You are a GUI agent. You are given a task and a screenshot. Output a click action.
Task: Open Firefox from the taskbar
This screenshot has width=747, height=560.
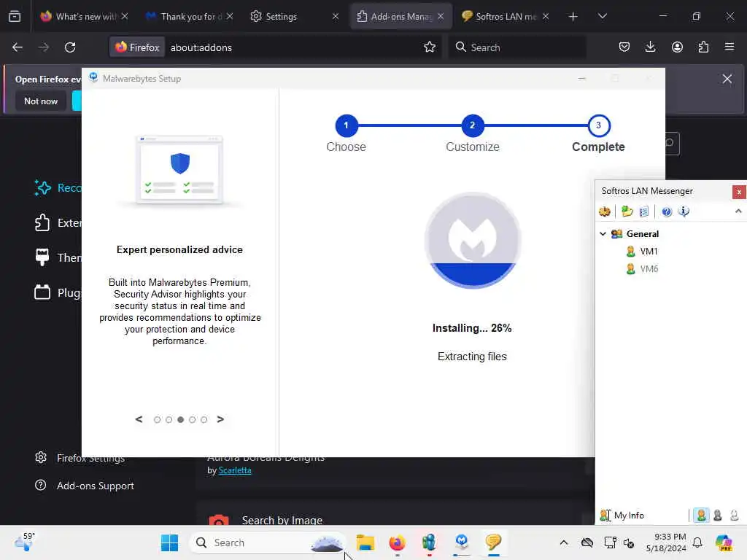tap(397, 542)
